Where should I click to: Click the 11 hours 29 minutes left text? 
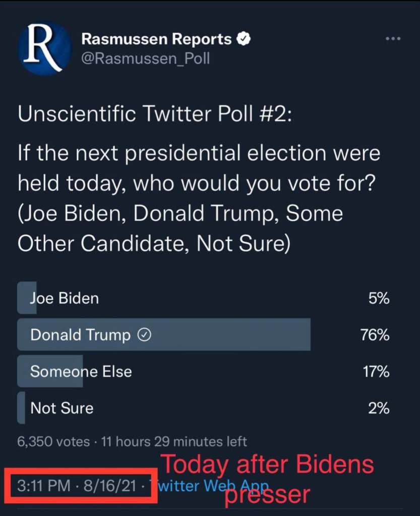click(174, 442)
